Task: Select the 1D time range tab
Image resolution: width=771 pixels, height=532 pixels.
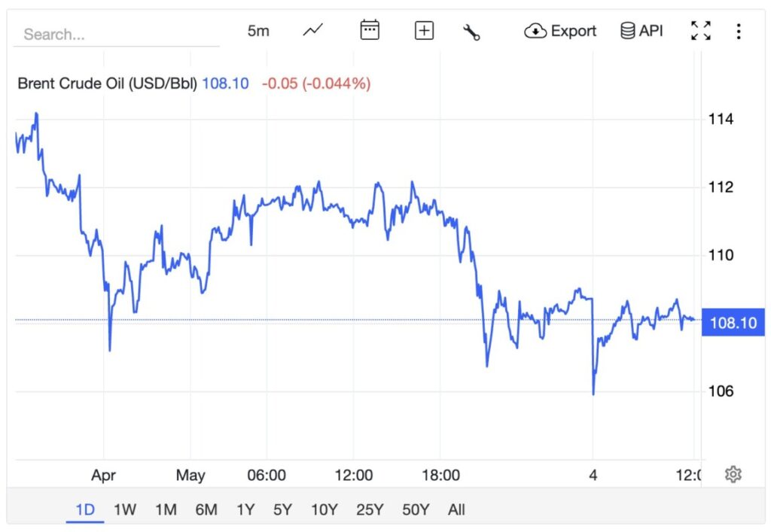Action: 85,509
